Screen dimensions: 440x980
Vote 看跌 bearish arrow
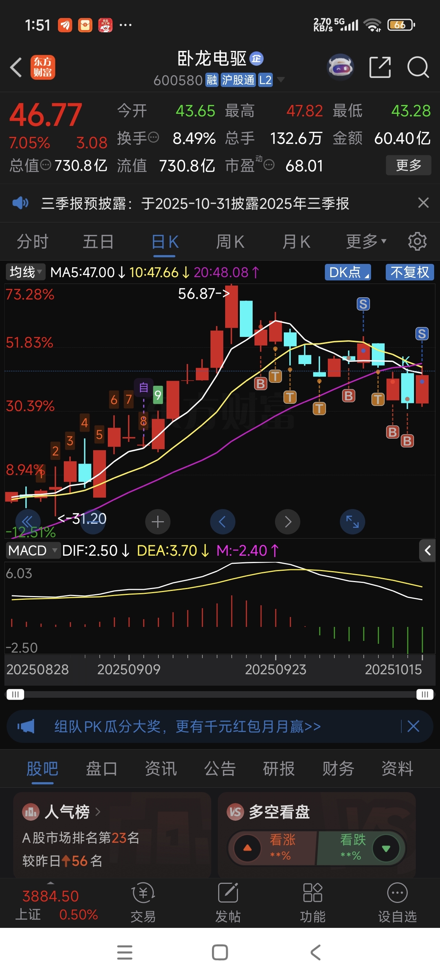pos(386,848)
